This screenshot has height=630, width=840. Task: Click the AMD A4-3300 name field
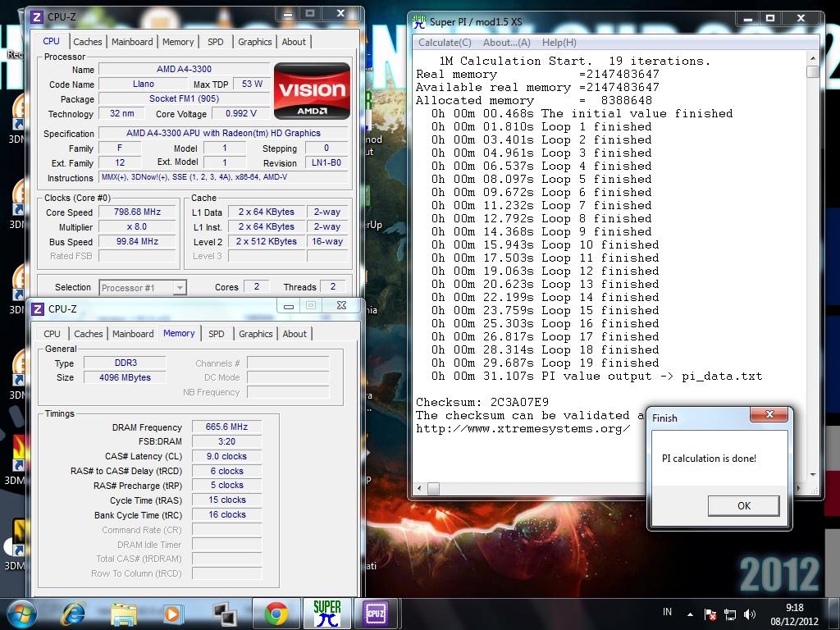184,69
